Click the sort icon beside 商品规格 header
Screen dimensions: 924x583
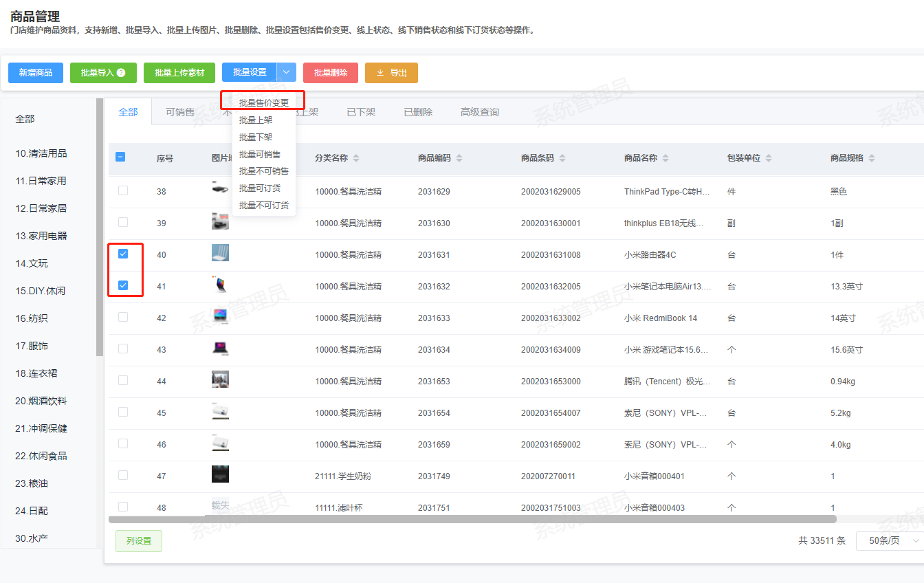[872, 158]
